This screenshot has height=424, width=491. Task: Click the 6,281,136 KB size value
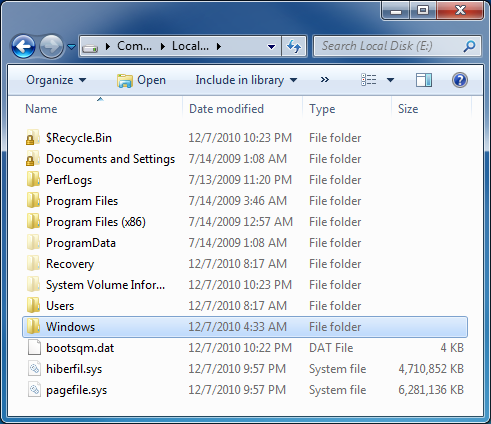pyautogui.click(x=431, y=390)
